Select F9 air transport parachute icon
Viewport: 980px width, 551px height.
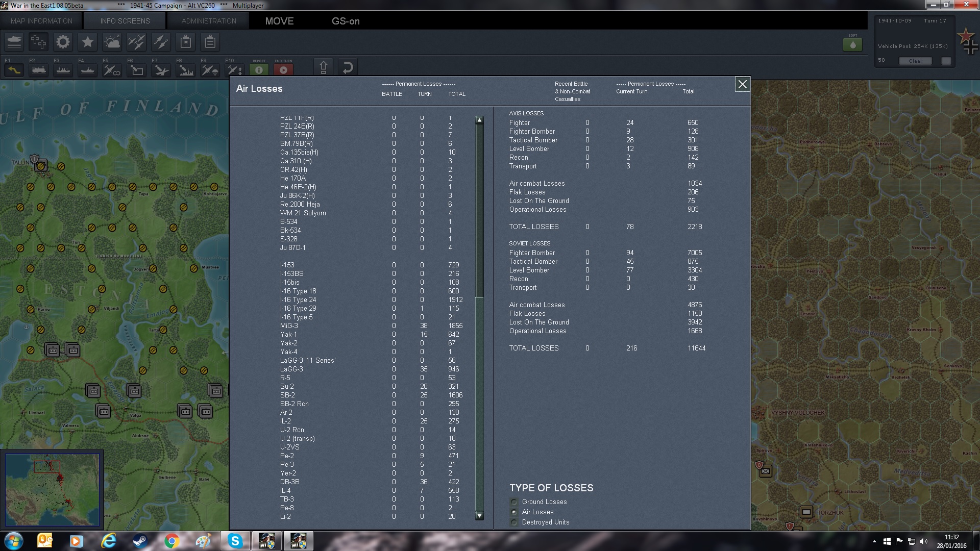210,70
